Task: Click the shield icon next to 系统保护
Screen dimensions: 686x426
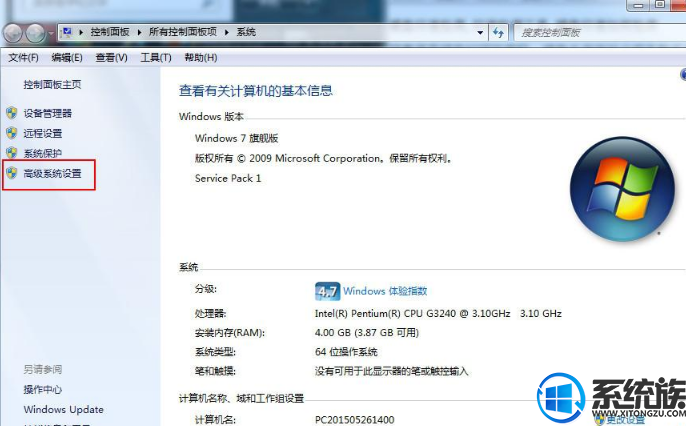Action: pos(12,153)
